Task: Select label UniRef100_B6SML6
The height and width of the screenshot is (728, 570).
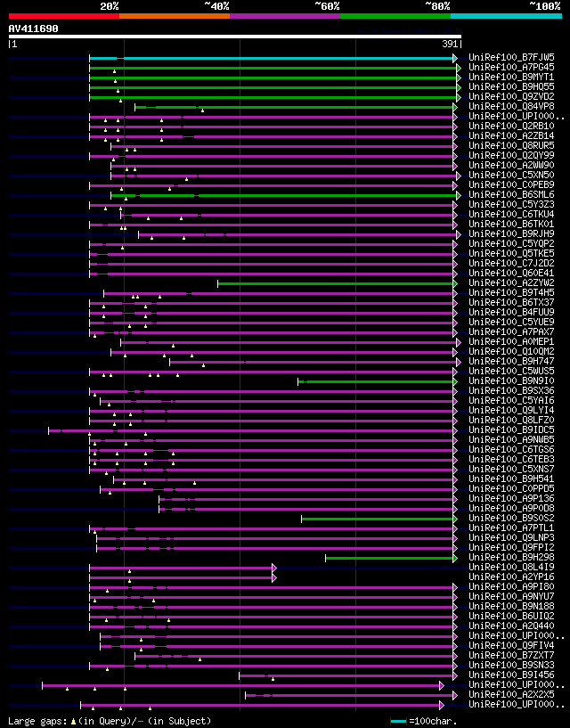Action: [x=511, y=194]
